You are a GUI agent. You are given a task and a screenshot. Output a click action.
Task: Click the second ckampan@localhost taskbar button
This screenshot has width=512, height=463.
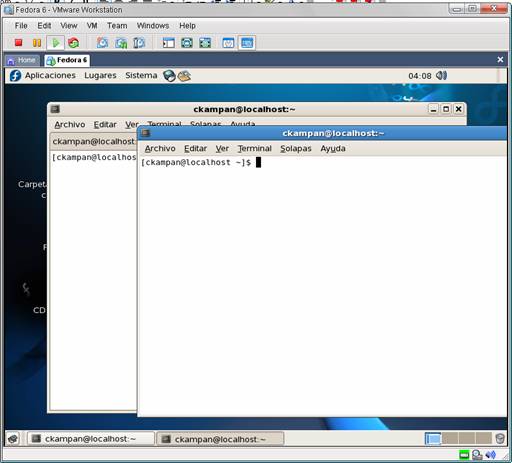click(220, 439)
